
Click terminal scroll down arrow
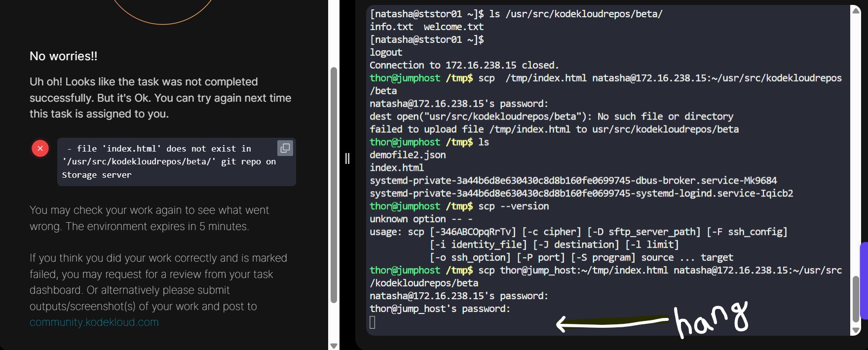856,330
